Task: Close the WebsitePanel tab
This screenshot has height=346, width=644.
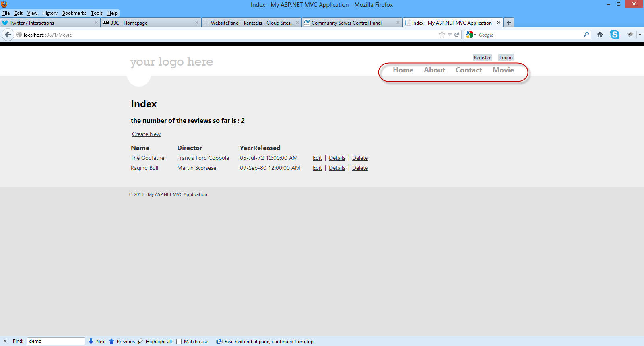Action: coord(297,23)
